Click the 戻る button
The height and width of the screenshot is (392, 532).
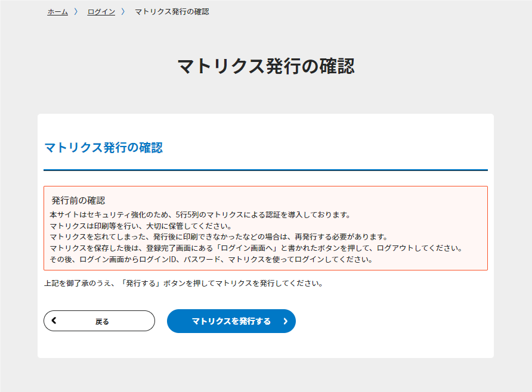point(99,321)
